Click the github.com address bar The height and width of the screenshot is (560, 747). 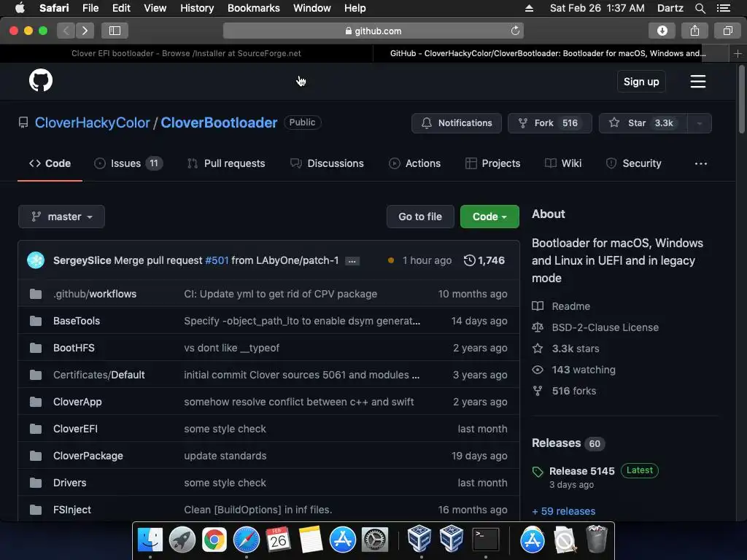pos(373,31)
